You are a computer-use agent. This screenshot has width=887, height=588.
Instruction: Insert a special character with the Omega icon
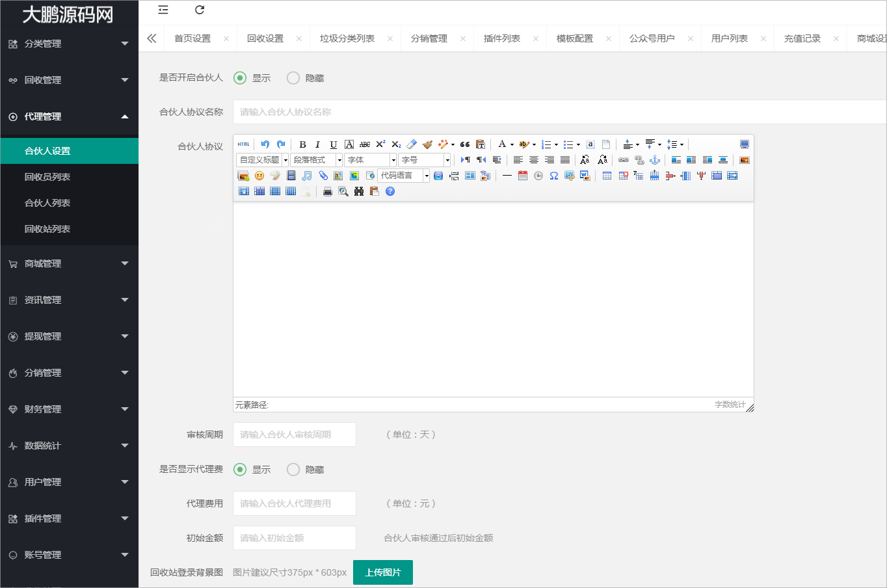point(553,176)
